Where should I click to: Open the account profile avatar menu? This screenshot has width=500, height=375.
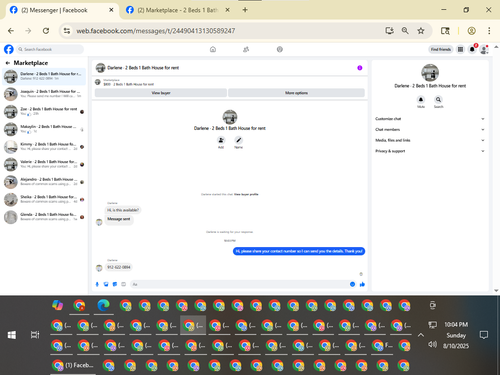tap(484, 49)
